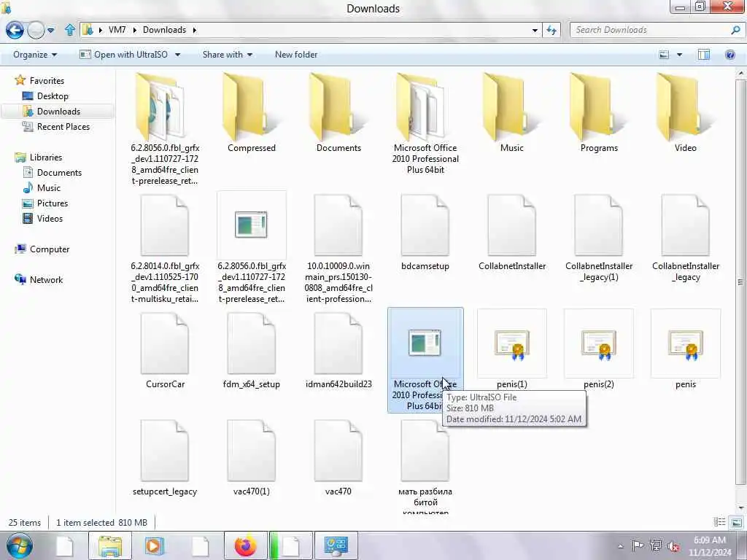Image resolution: width=747 pixels, height=560 pixels.
Task: Select Network in the navigation pane
Action: coord(39,279)
